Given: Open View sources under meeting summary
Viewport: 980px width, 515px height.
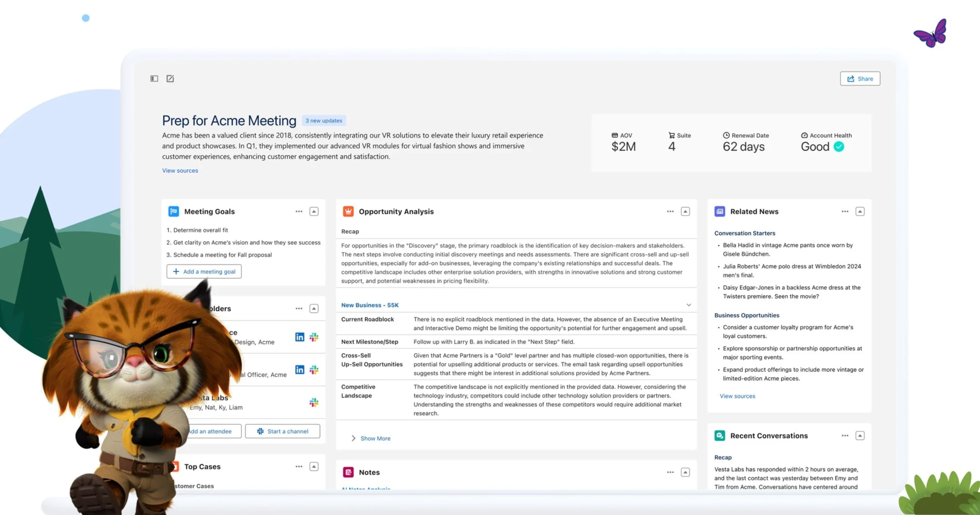Looking at the screenshot, I should (x=180, y=171).
